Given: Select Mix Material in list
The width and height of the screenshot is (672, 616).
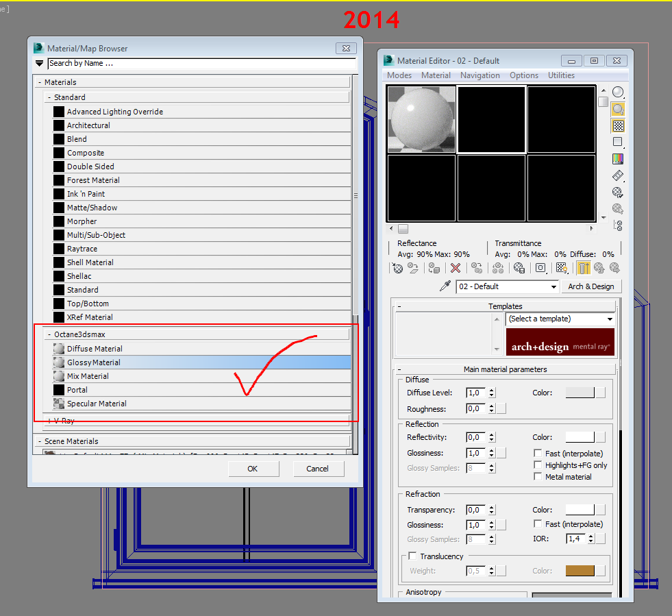Looking at the screenshot, I should coord(201,376).
